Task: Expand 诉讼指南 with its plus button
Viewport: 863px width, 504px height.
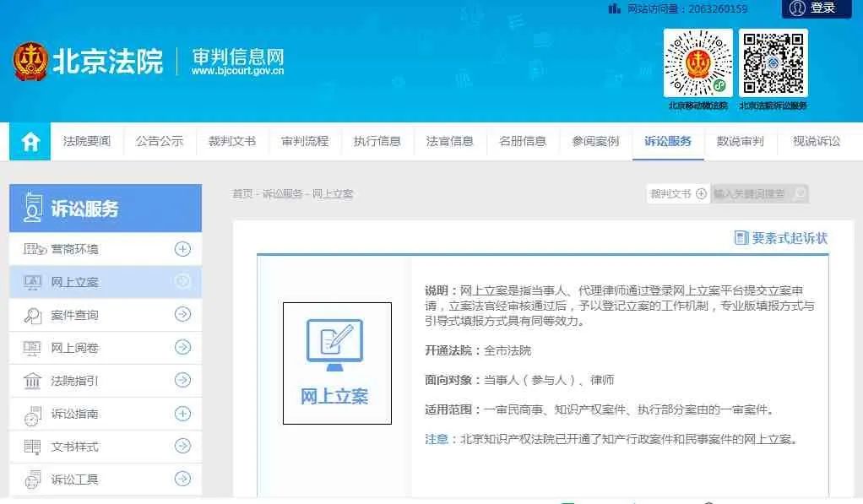Action: (x=182, y=413)
